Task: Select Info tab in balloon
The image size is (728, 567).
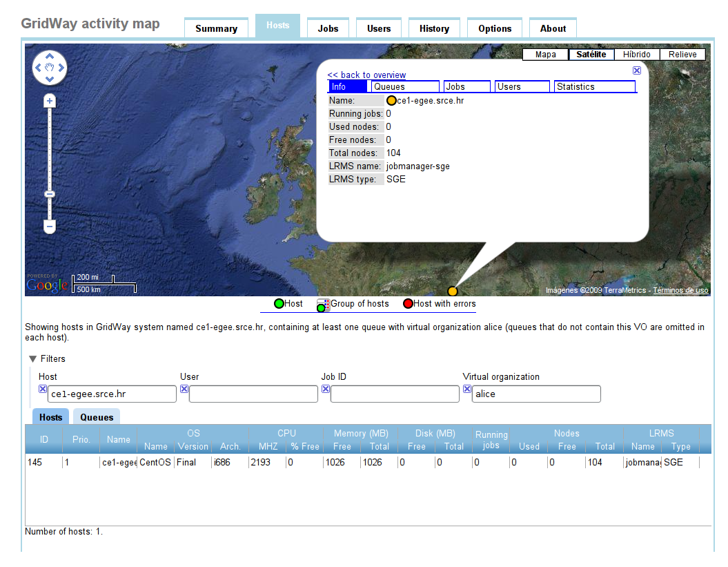Action: [348, 86]
